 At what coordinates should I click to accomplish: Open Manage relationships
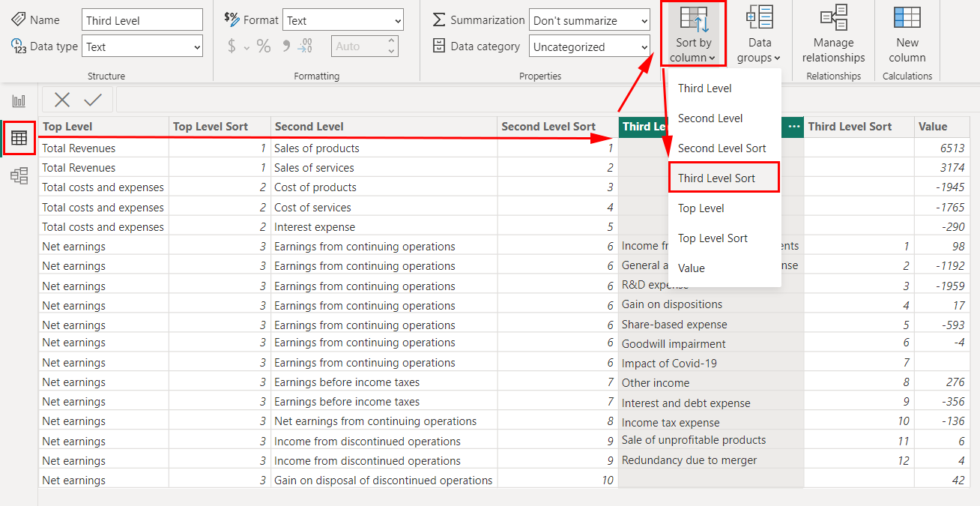tap(833, 35)
